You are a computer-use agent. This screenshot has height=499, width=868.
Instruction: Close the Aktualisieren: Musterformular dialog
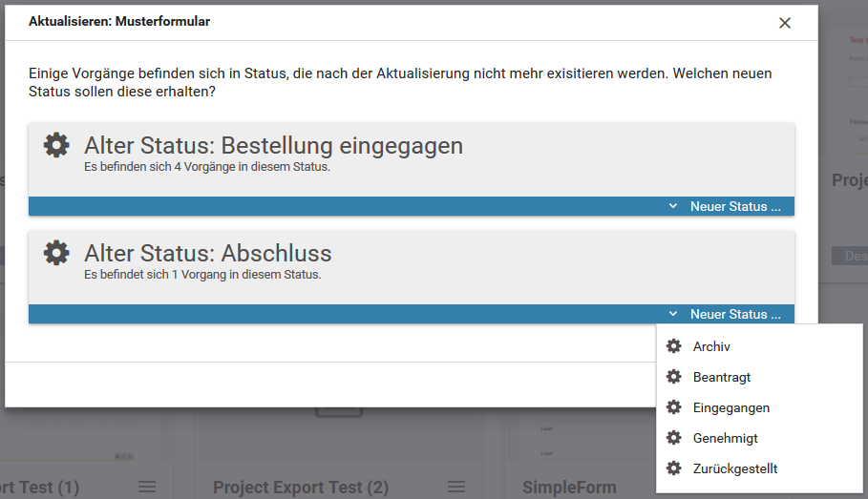pyautogui.click(x=785, y=23)
